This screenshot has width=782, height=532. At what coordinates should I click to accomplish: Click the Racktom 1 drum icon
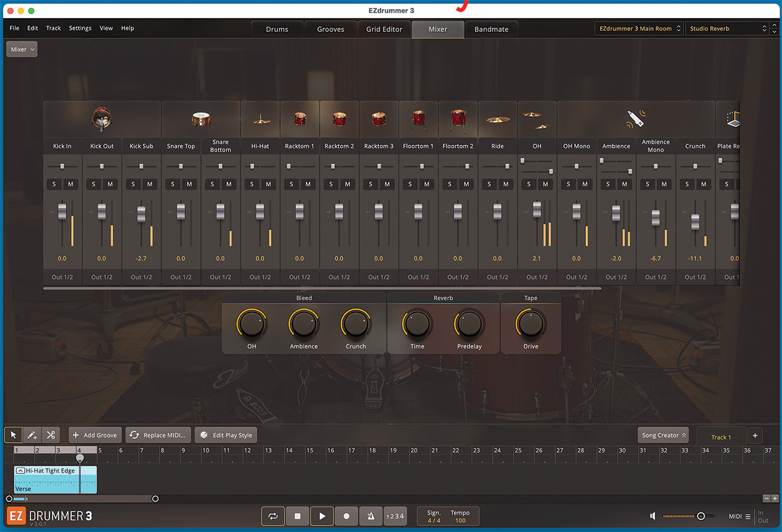pos(299,120)
